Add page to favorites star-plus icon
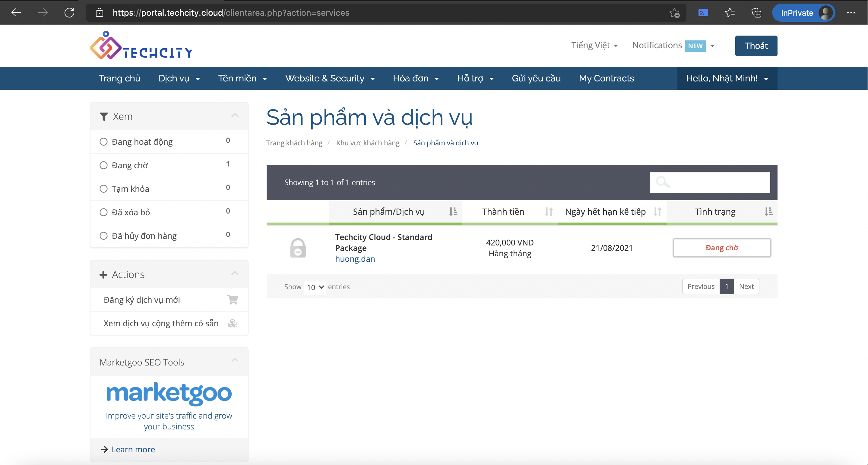 point(674,13)
